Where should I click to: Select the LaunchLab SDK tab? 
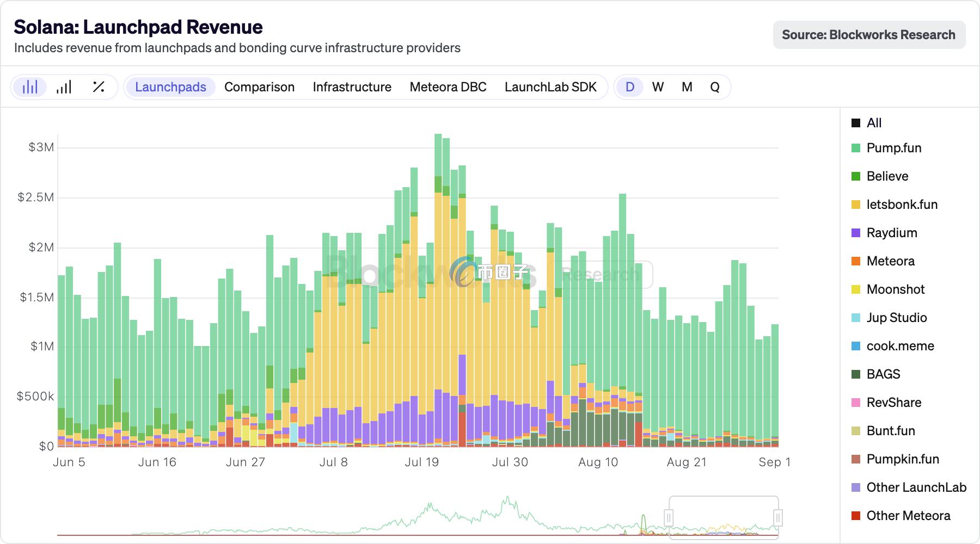550,87
